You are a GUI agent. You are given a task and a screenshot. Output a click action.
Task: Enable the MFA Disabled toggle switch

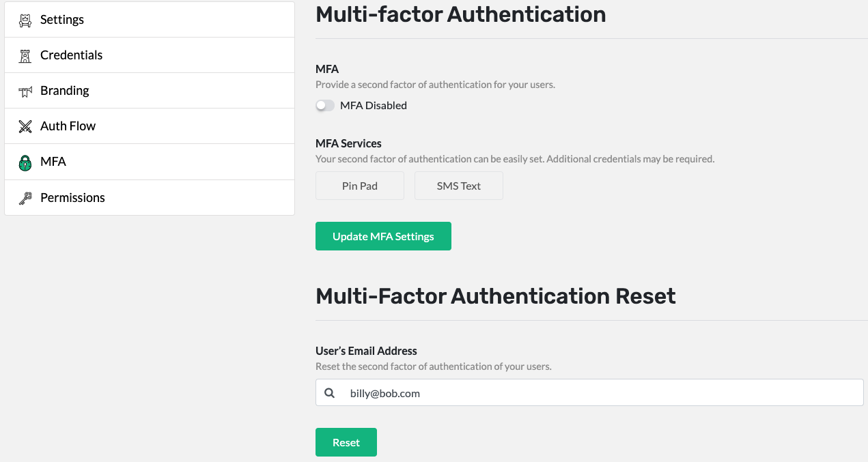point(325,106)
